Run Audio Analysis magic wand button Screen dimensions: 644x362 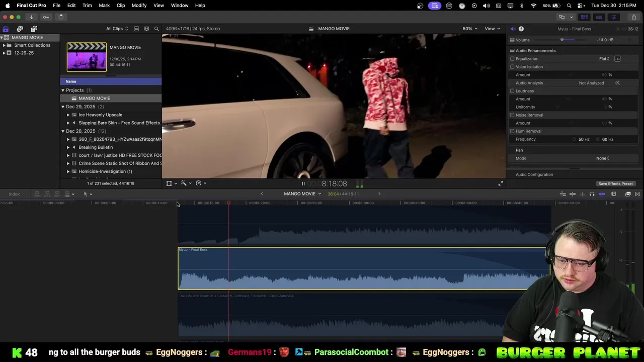[x=617, y=83]
